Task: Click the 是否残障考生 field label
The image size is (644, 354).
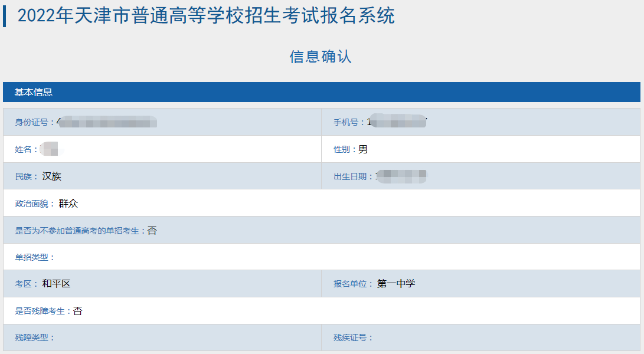Action: 41,311
